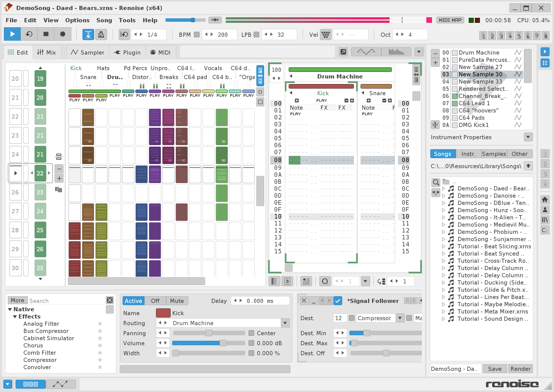Set track state to Off
The width and height of the screenshot is (554, 392).
[x=155, y=301]
